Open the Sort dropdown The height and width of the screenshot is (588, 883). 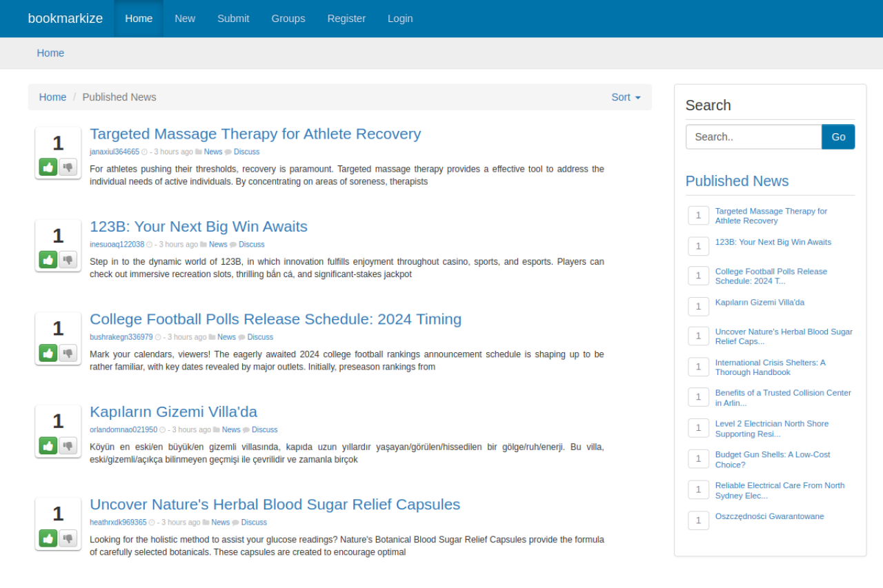[x=626, y=97]
